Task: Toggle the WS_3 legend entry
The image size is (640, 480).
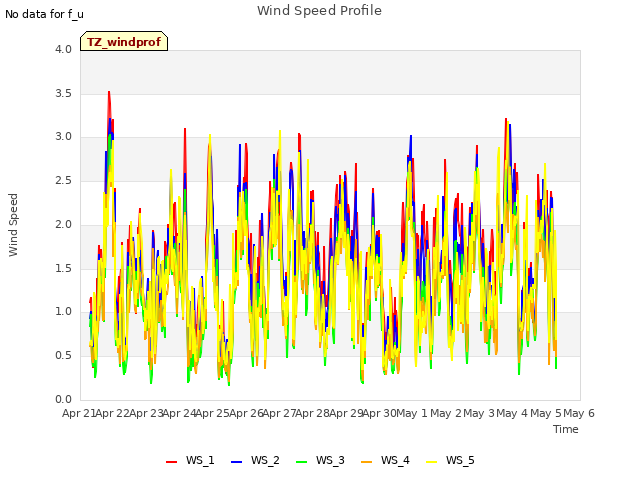Action: point(320,460)
